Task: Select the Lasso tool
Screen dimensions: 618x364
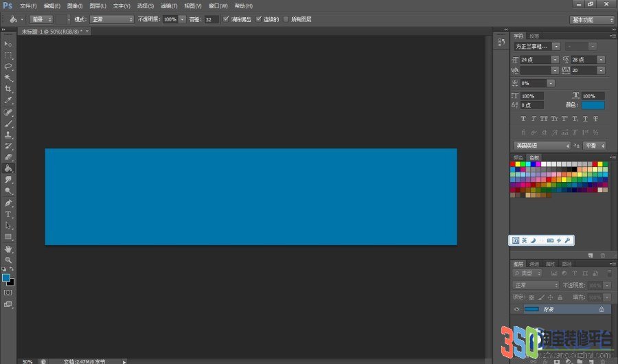Action: (8, 66)
